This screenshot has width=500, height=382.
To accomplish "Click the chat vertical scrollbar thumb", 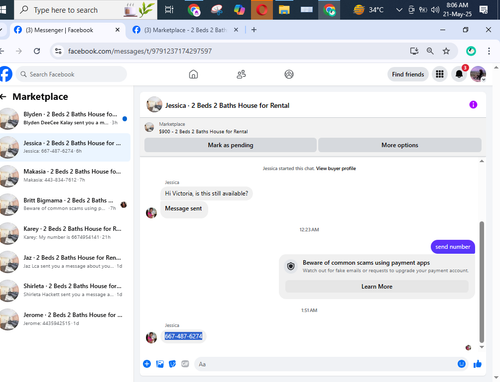I will [482, 282].
